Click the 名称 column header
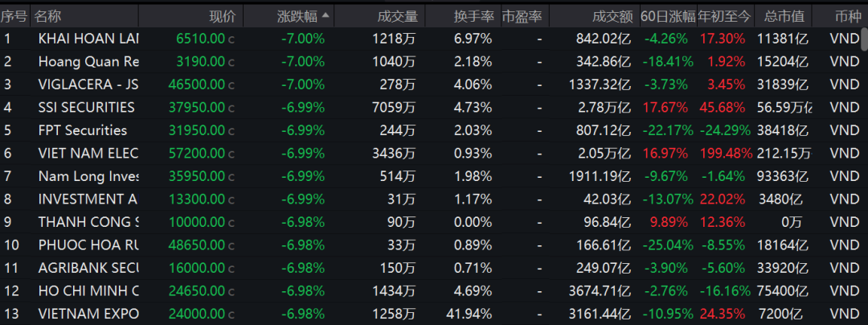This screenshot has width=868, height=325. click(47, 16)
